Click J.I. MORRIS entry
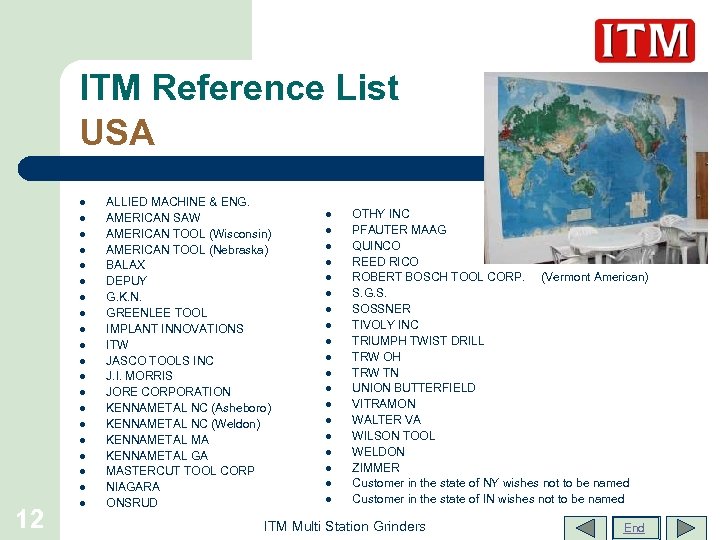This screenshot has height=540, width=720. coord(139,376)
